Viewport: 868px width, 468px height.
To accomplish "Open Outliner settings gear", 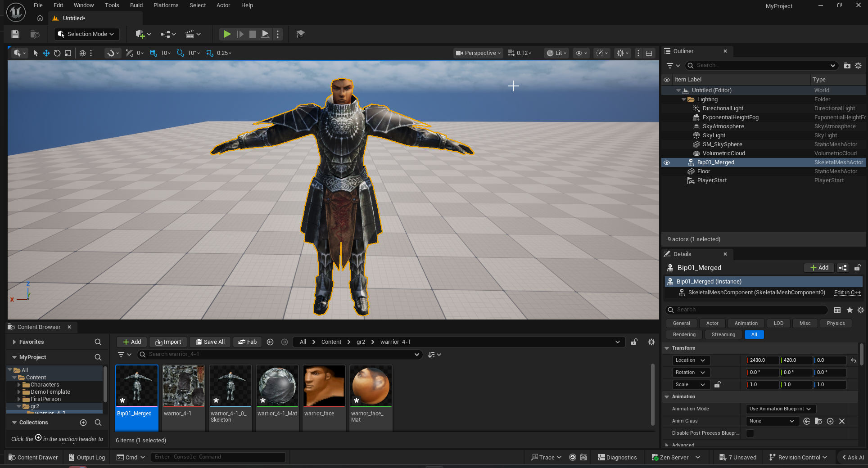I will click(x=858, y=66).
